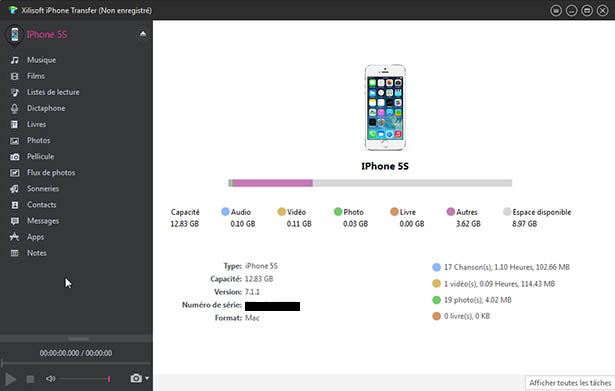Select the Messages speech bubble icon
Viewport: 615px width, 391px height.
point(15,221)
